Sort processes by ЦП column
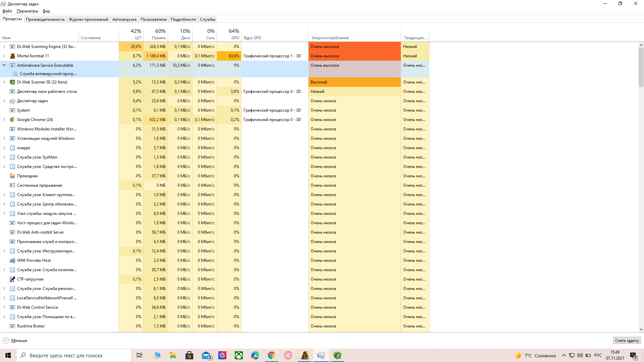644x362 pixels. 131,34
